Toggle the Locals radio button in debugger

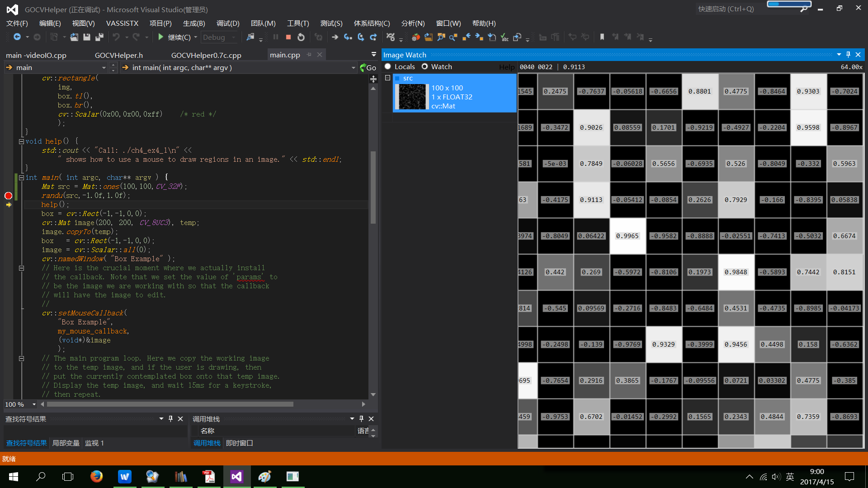(x=389, y=66)
